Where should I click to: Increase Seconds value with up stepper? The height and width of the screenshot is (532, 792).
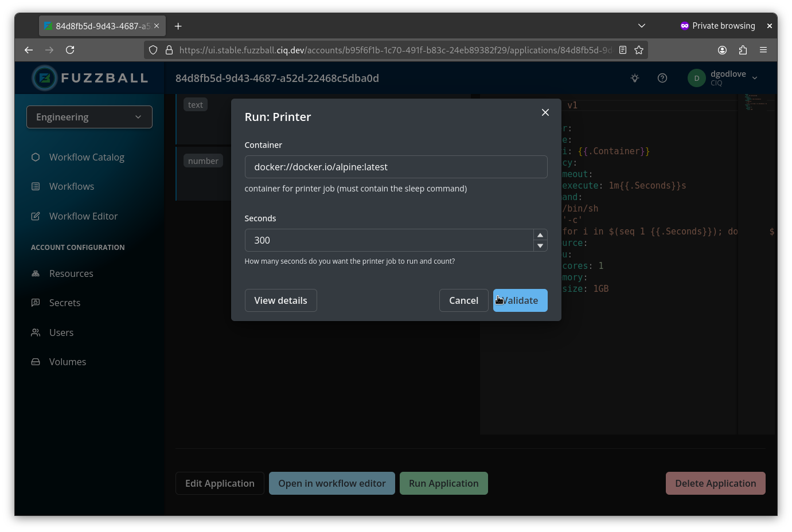click(540, 235)
